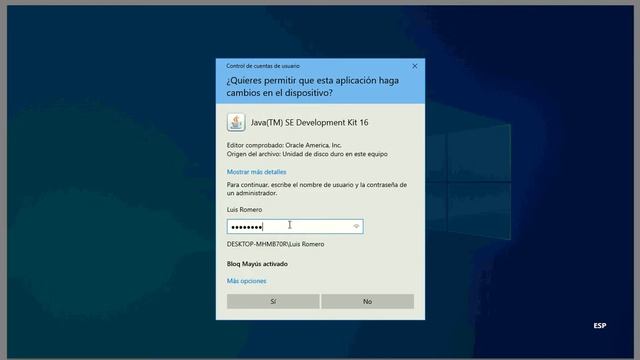Click the "Luis Romero" username label

pyautogui.click(x=244, y=209)
